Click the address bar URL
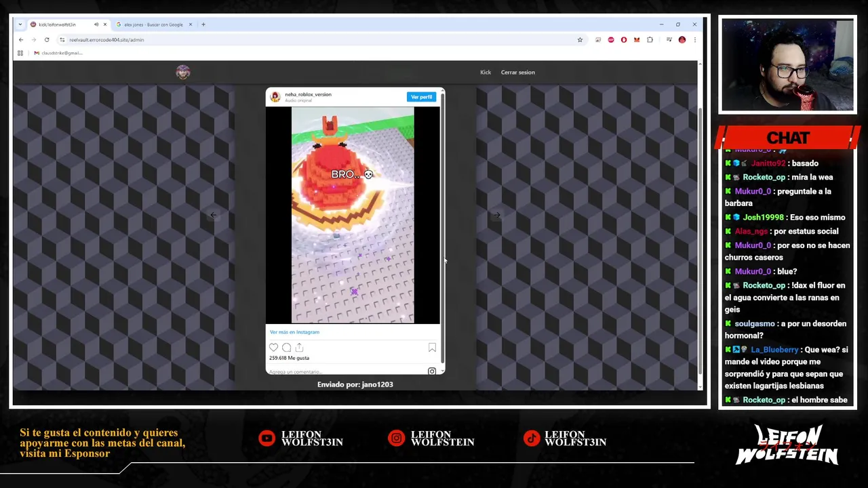This screenshot has width=868, height=488. click(106, 40)
